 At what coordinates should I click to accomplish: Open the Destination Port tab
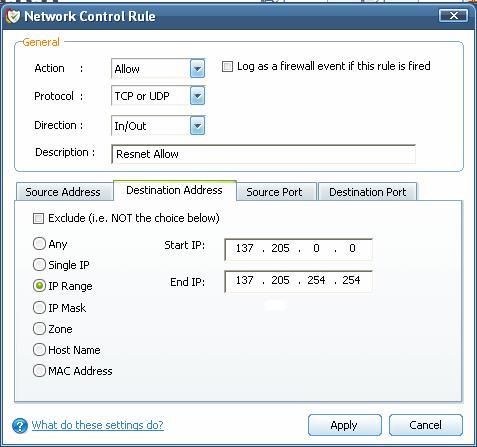tap(367, 192)
